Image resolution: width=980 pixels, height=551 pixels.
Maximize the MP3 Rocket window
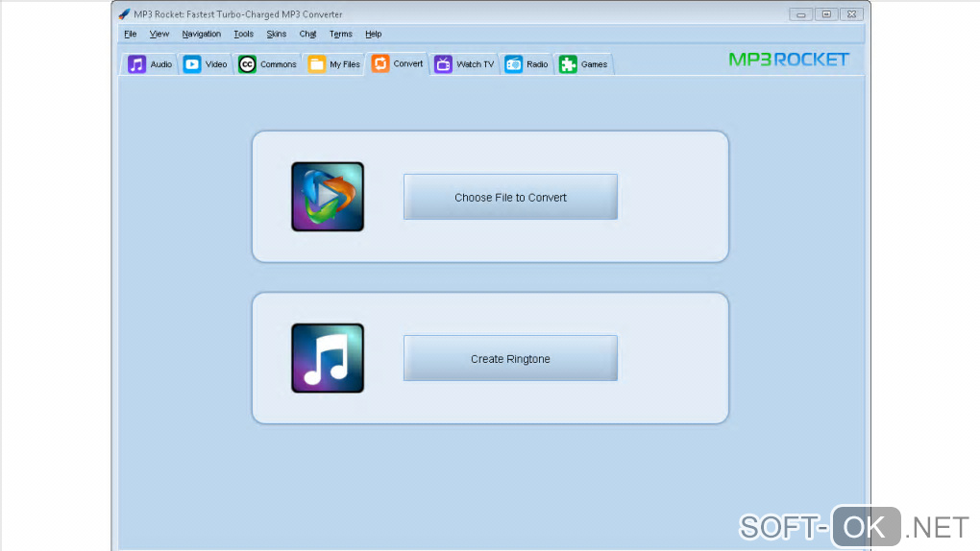tap(826, 14)
